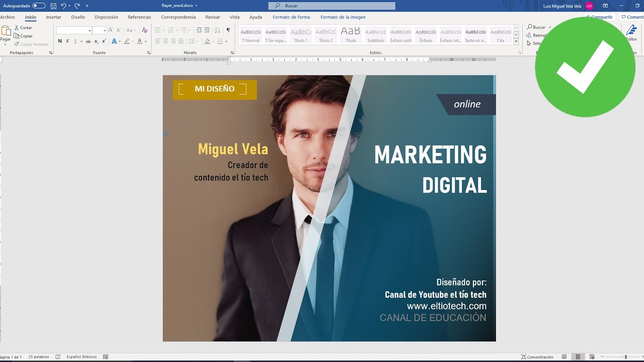Switch to the Referencias tab
The image size is (644, 362).
point(139,17)
